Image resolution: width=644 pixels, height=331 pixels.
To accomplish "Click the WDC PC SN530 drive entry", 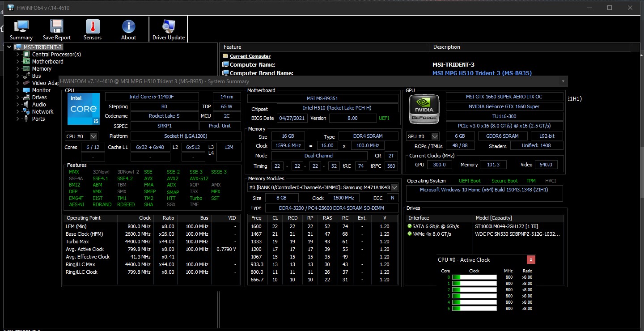I will 517,234.
